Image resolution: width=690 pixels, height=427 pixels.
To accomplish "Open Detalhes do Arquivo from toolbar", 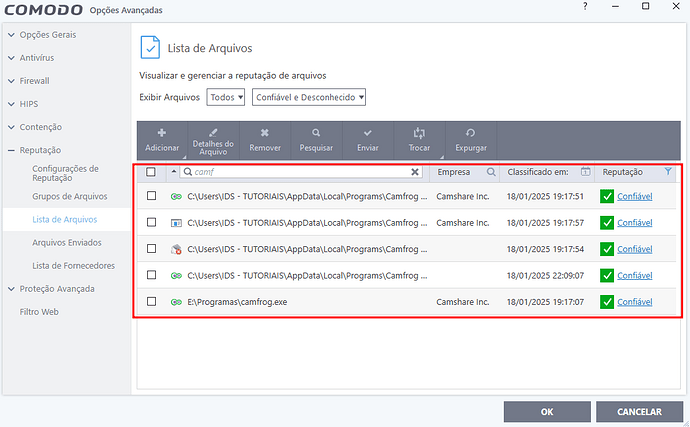I will (212, 132).
